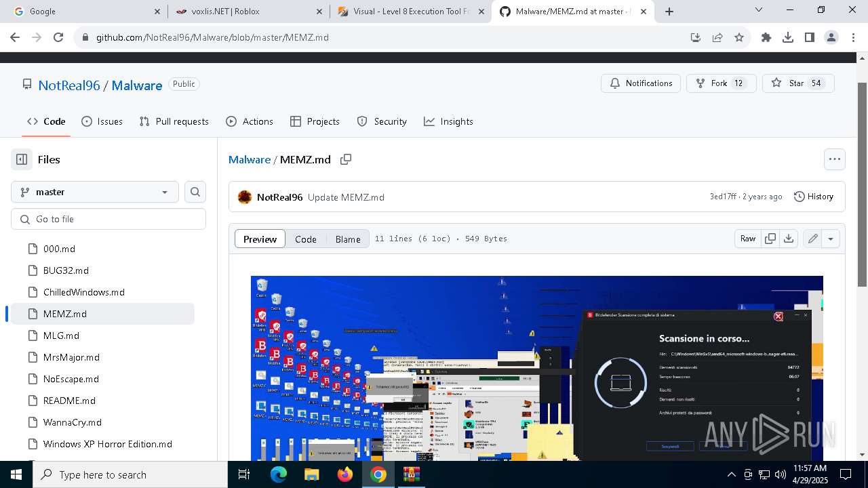Viewport: 868px width, 488px height.
Task: Open the Projects tab
Action: tap(315, 121)
